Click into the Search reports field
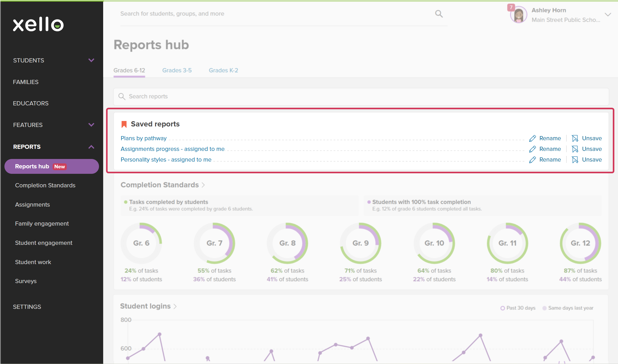 pos(361,97)
